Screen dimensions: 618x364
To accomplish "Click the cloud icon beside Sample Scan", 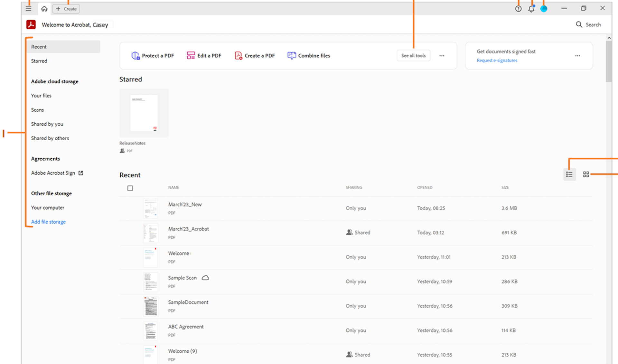I will (205, 278).
